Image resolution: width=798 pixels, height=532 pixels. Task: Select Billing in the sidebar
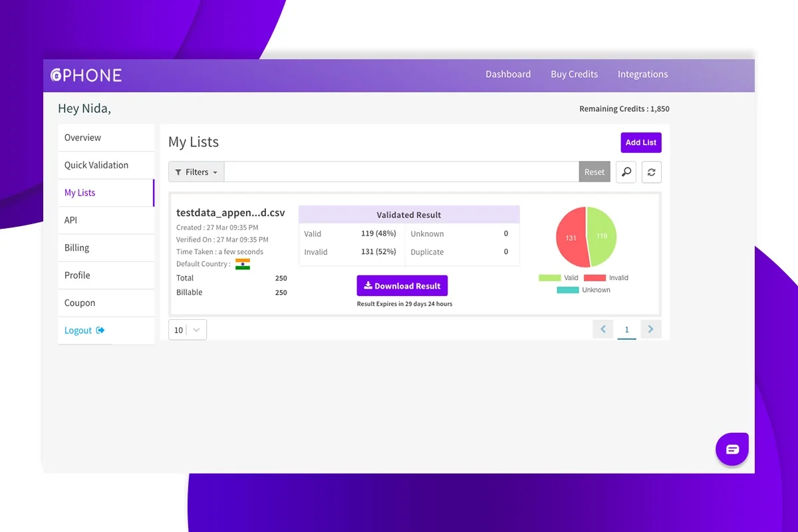[106, 248]
